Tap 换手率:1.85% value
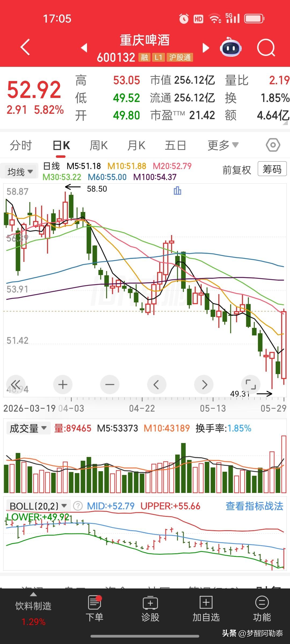The image size is (290, 644). 223,428
